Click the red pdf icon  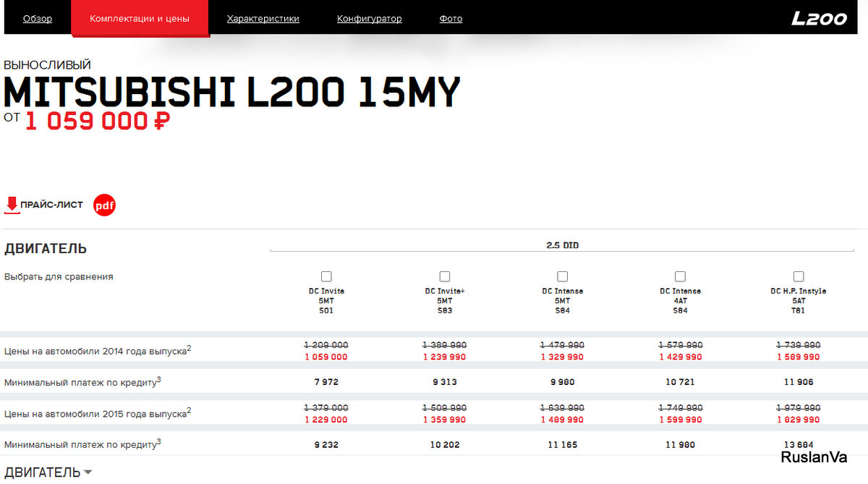(x=105, y=205)
